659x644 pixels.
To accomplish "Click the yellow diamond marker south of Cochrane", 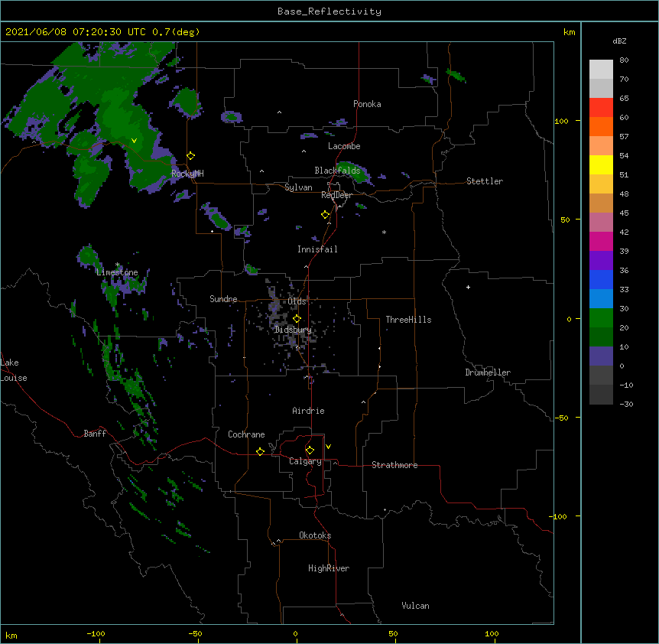I will [260, 451].
